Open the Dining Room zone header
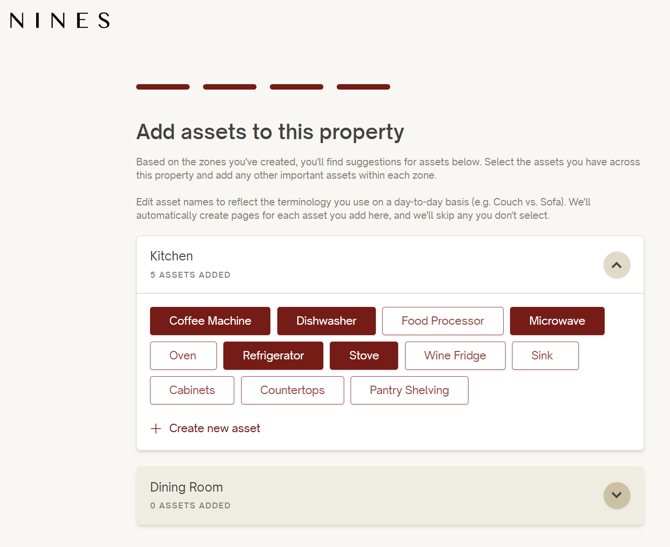 pyautogui.click(x=390, y=495)
